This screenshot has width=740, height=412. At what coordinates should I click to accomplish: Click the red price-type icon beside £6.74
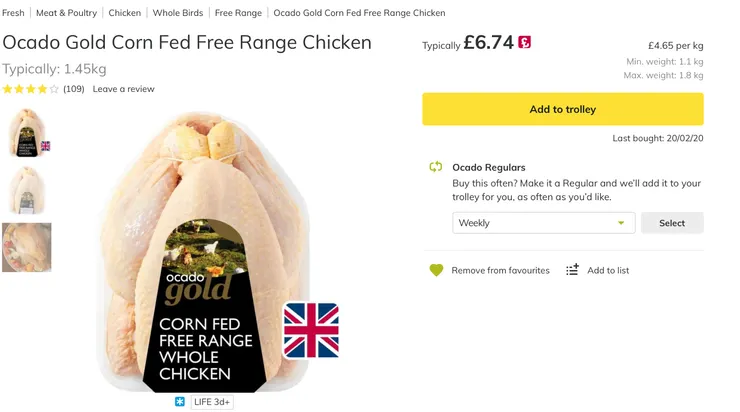525,43
